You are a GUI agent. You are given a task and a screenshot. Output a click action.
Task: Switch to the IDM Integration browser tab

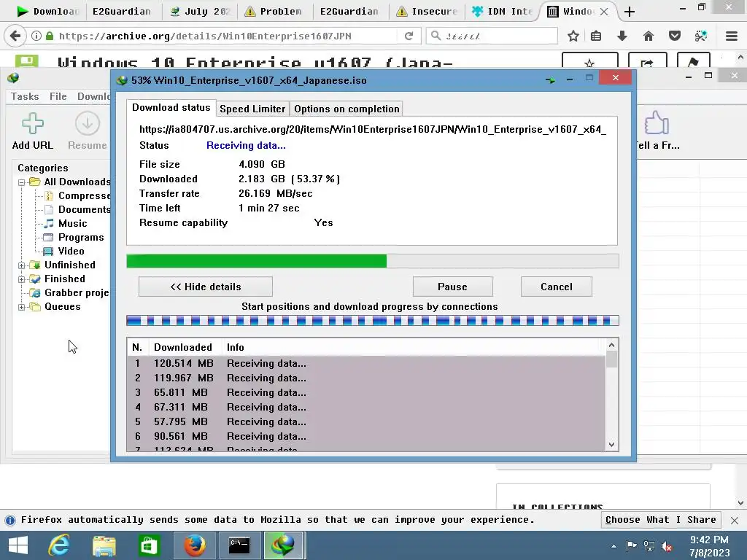tap(503, 12)
